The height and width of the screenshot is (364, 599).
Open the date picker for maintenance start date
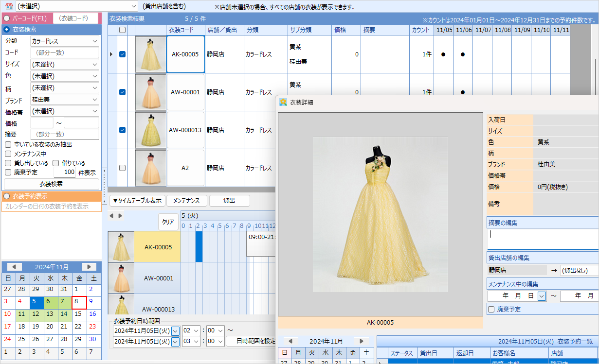click(x=542, y=296)
